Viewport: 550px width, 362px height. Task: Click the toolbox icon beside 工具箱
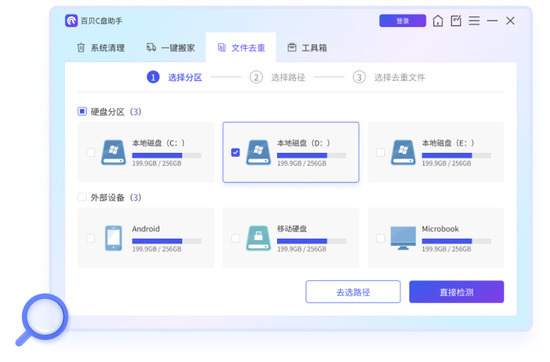click(x=292, y=47)
